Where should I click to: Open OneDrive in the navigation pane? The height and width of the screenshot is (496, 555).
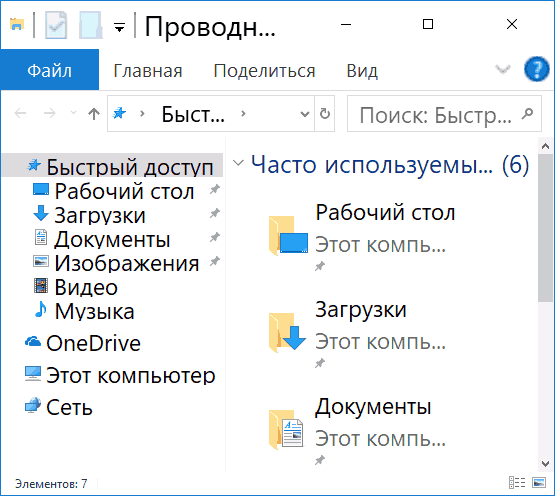(x=93, y=343)
